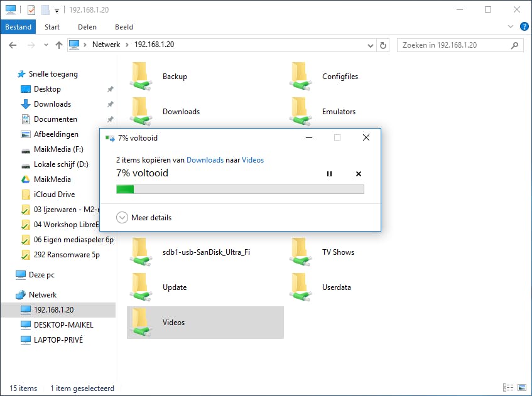532x396 pixels.
Task: Expand breadcrumb arrow after Netwerk
Action: click(127, 45)
